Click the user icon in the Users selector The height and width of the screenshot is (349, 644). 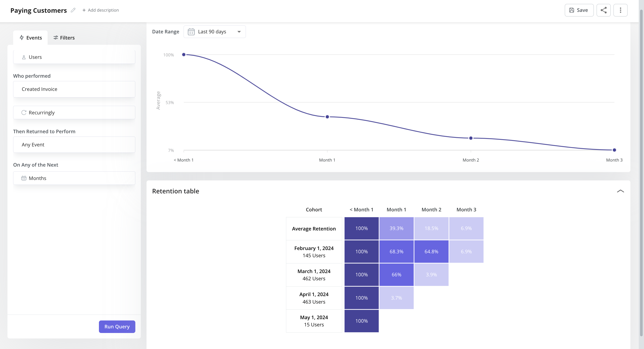(24, 57)
